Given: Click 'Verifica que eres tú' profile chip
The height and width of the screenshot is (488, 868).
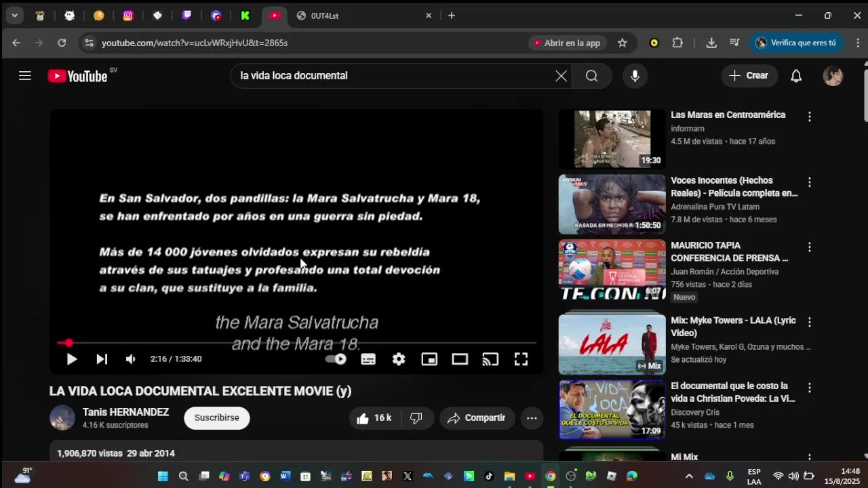Looking at the screenshot, I should (797, 43).
